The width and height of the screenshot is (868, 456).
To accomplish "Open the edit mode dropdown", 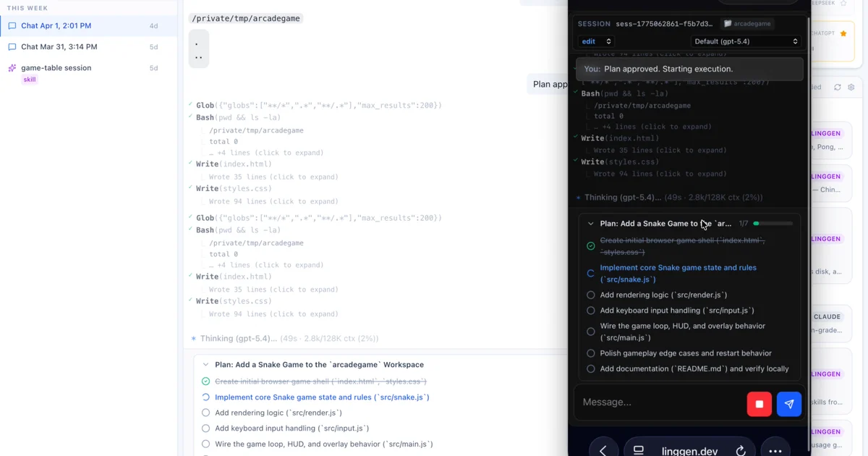I will (597, 41).
